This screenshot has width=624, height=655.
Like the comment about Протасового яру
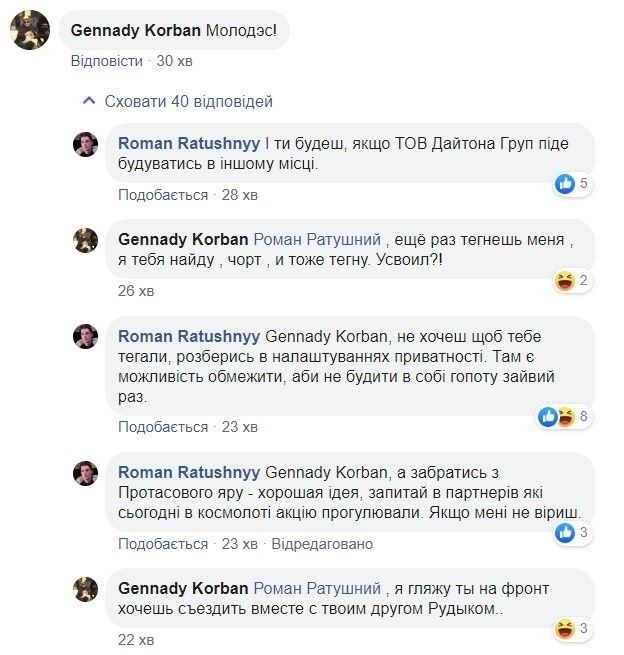163,544
